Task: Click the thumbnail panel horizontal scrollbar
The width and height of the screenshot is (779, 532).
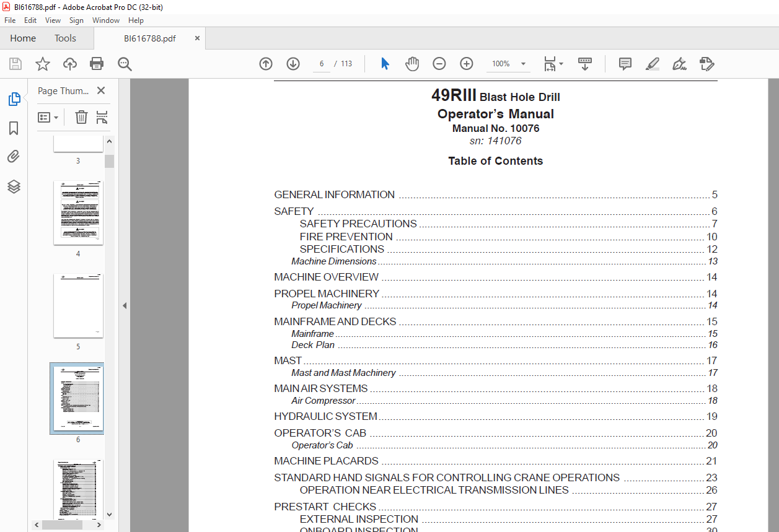Action: [63, 525]
